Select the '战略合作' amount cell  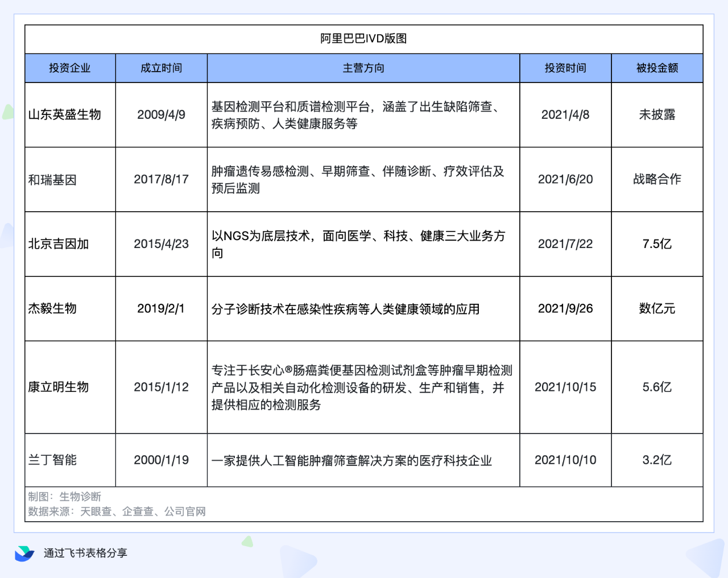pyautogui.click(x=657, y=179)
